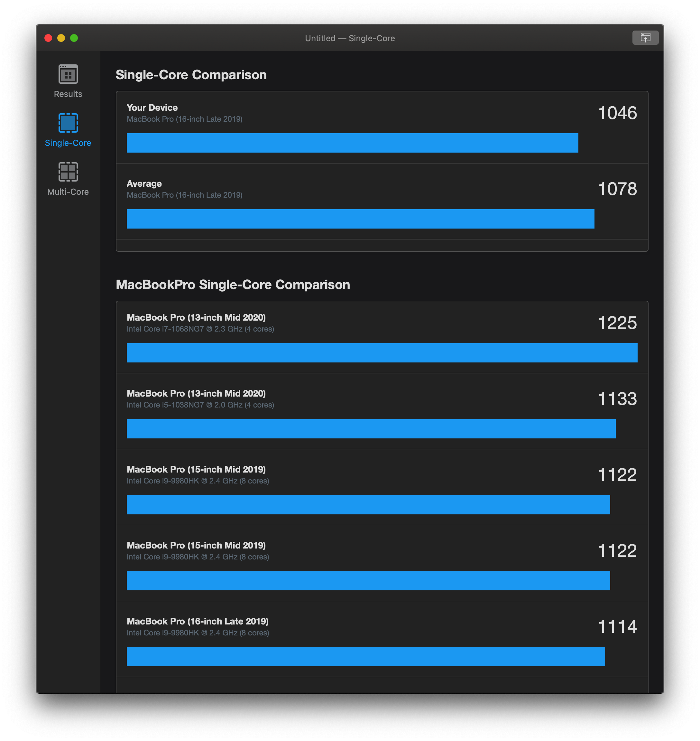Select the Single-Core sidebar icon
Screen dimensions: 700x741
68,123
